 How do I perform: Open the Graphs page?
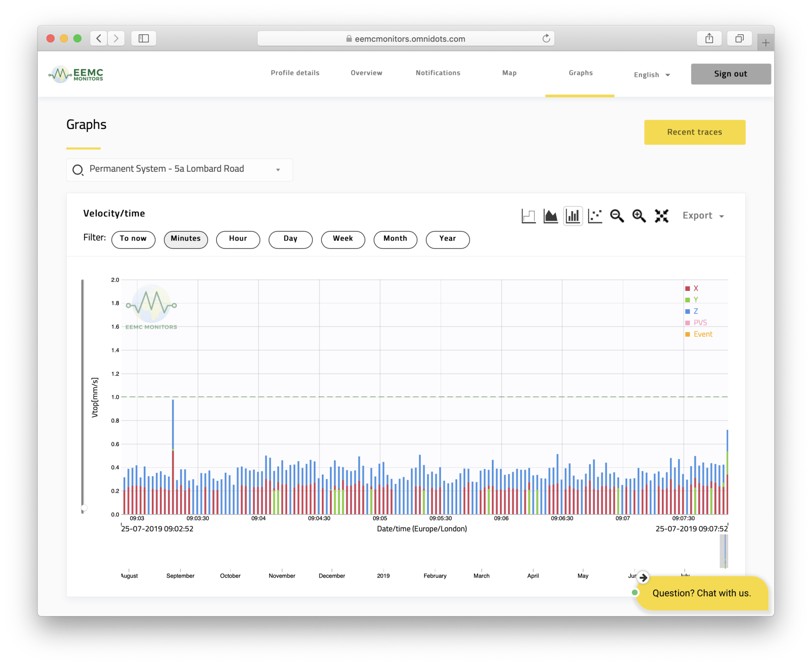(x=581, y=73)
